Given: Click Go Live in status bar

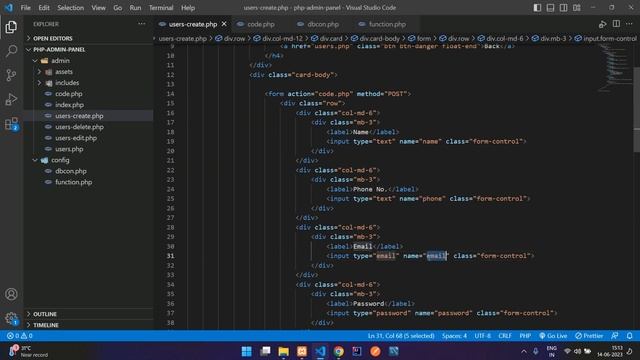Looking at the screenshot, I should tap(553, 336).
